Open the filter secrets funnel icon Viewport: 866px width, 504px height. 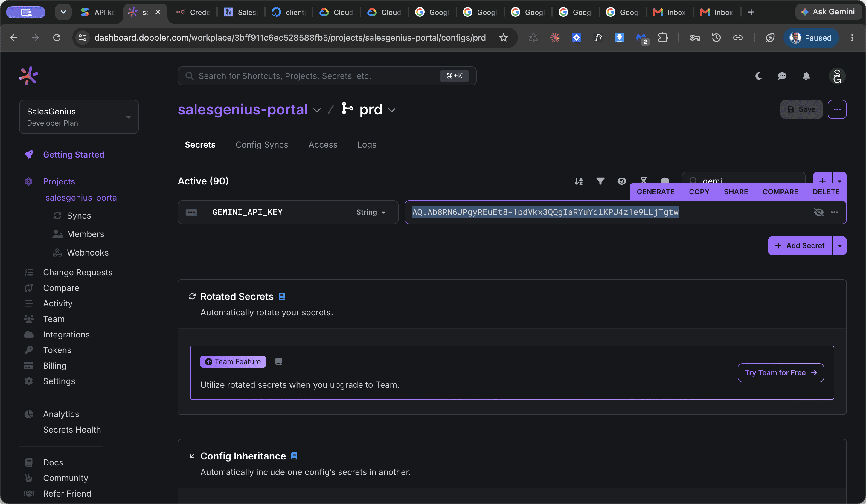pyautogui.click(x=600, y=181)
